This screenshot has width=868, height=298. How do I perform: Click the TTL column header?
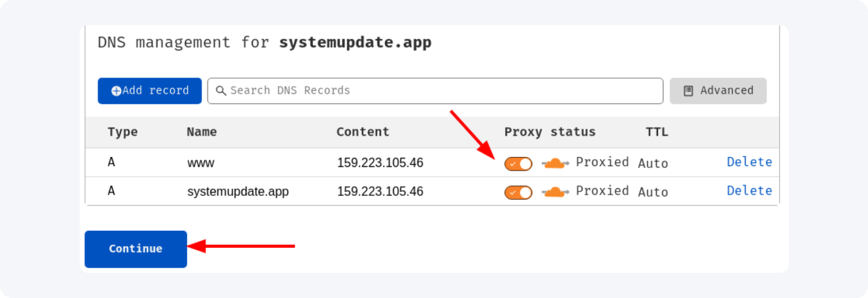657,132
